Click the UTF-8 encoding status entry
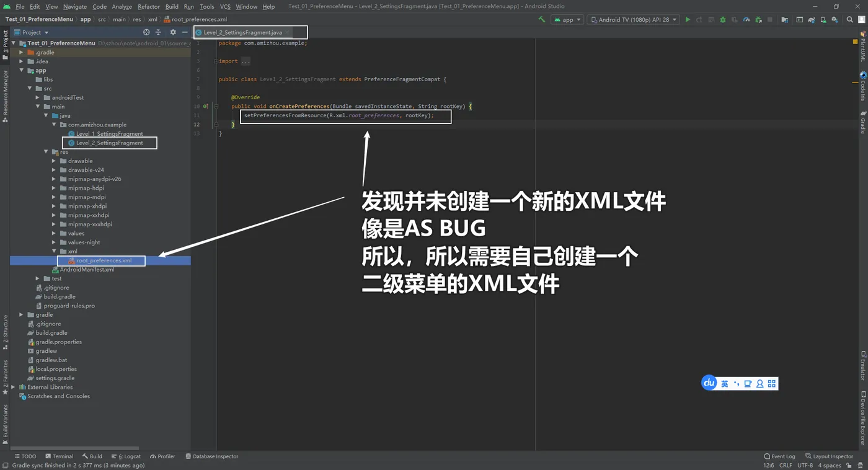 click(805, 466)
